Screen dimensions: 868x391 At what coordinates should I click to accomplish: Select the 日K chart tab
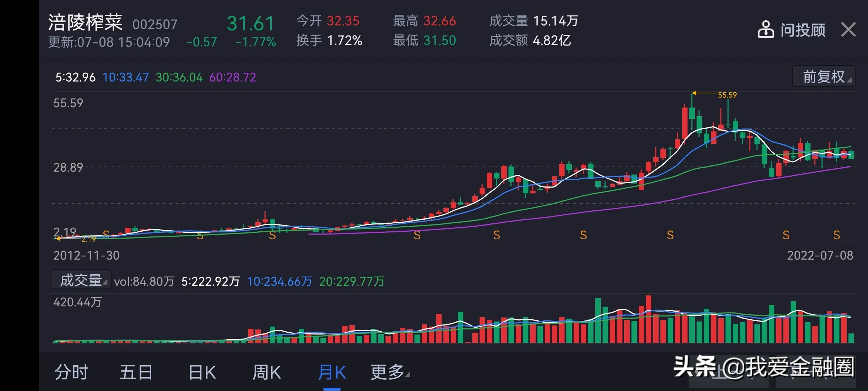[x=202, y=372]
